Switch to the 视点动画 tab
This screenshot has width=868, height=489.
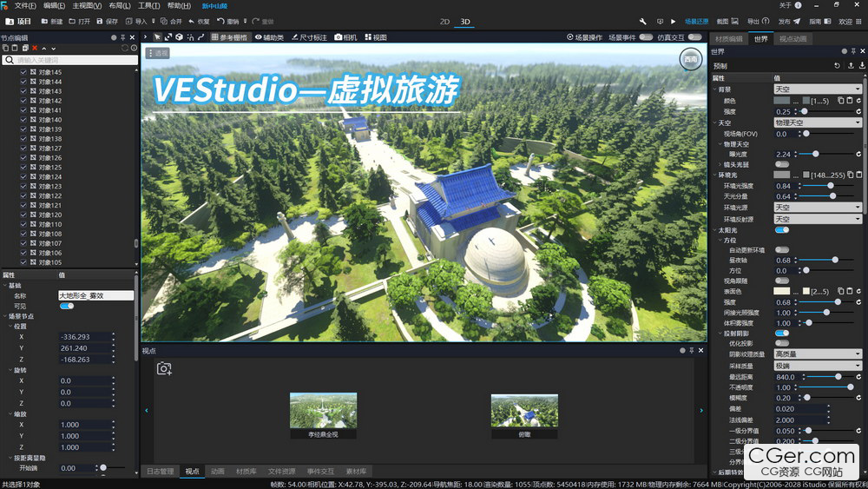click(x=792, y=39)
